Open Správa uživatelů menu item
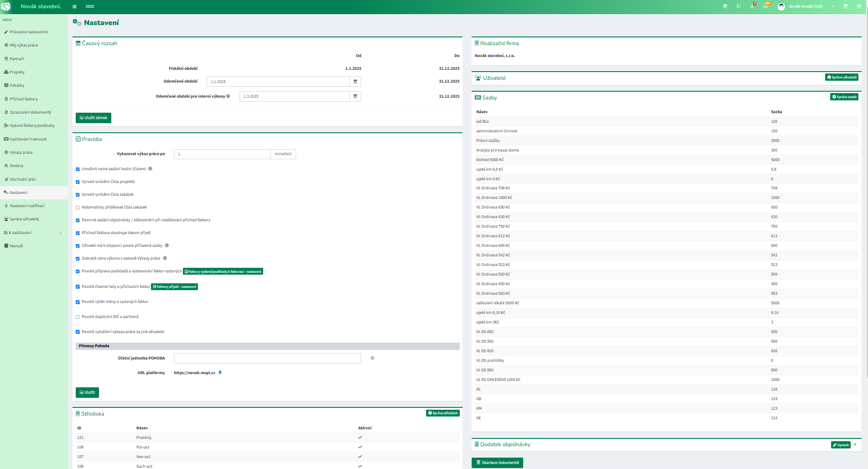The image size is (868, 469). tap(34, 219)
